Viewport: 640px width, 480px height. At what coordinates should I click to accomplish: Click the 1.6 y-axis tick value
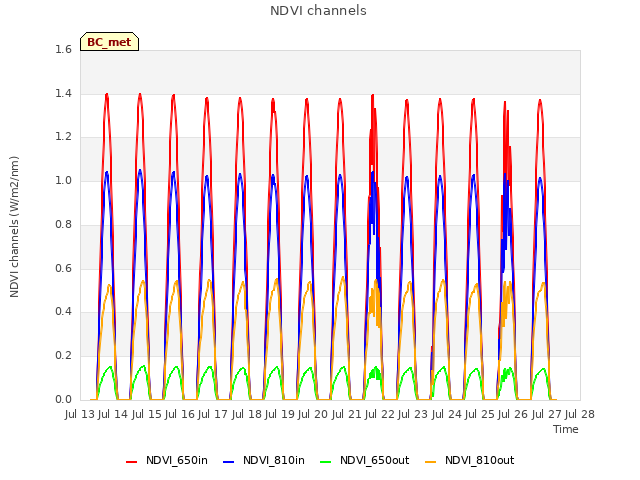click(x=63, y=49)
